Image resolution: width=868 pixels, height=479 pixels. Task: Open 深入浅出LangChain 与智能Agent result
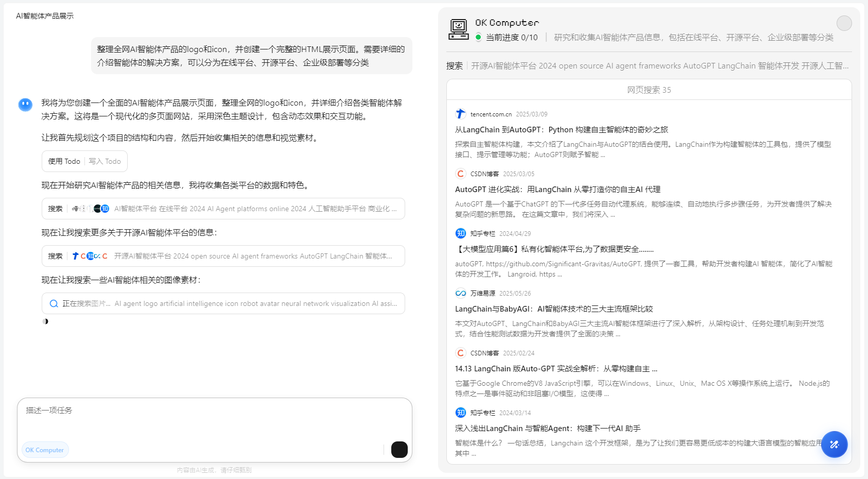pos(547,429)
